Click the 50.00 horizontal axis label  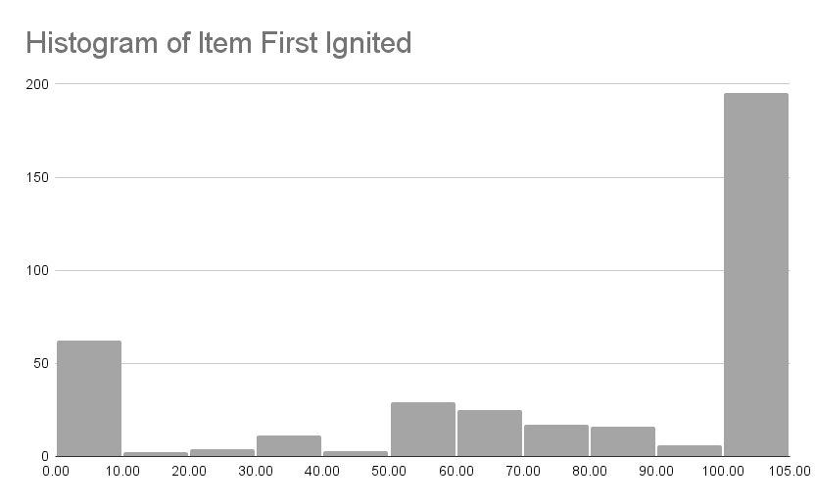coord(389,472)
